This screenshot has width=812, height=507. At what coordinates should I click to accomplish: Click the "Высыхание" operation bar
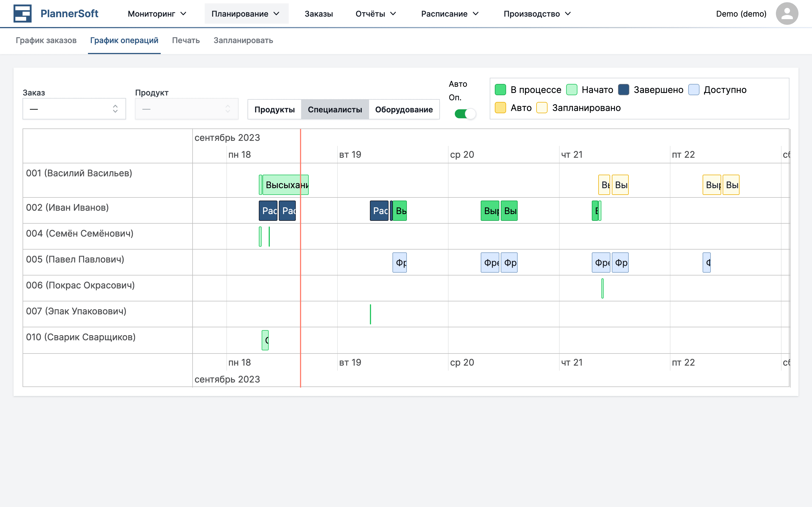click(286, 184)
